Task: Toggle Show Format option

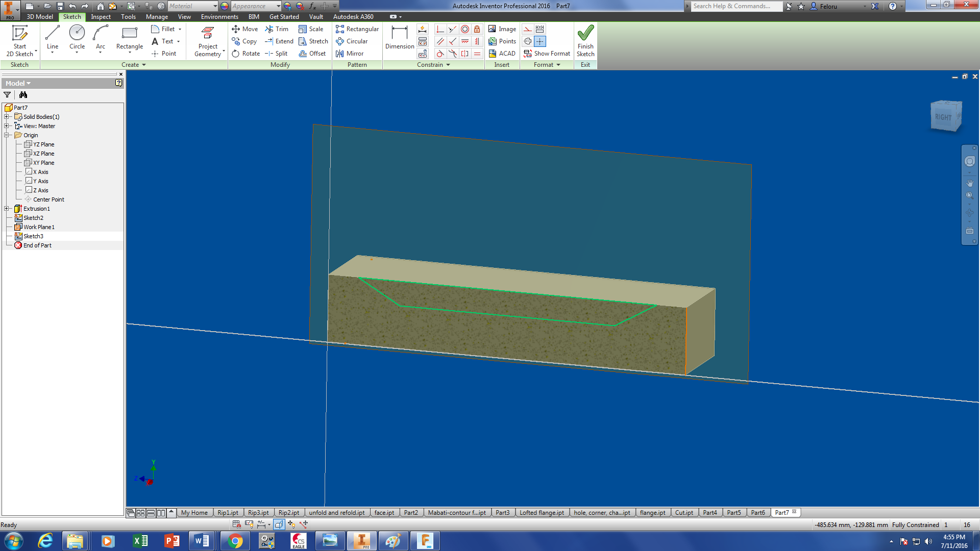Action: coord(547,54)
